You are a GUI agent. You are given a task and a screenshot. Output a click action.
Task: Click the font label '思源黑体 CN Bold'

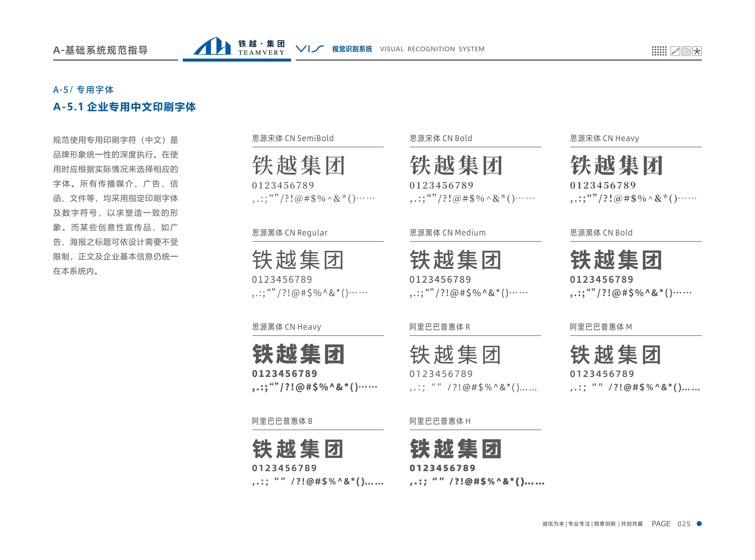pyautogui.click(x=601, y=232)
